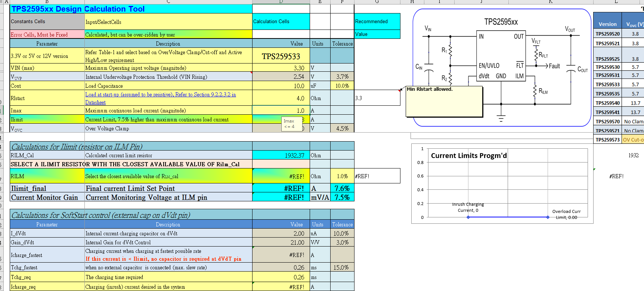Select the Icharge_req #REF! value cell
644x291 pixels.
point(281,287)
